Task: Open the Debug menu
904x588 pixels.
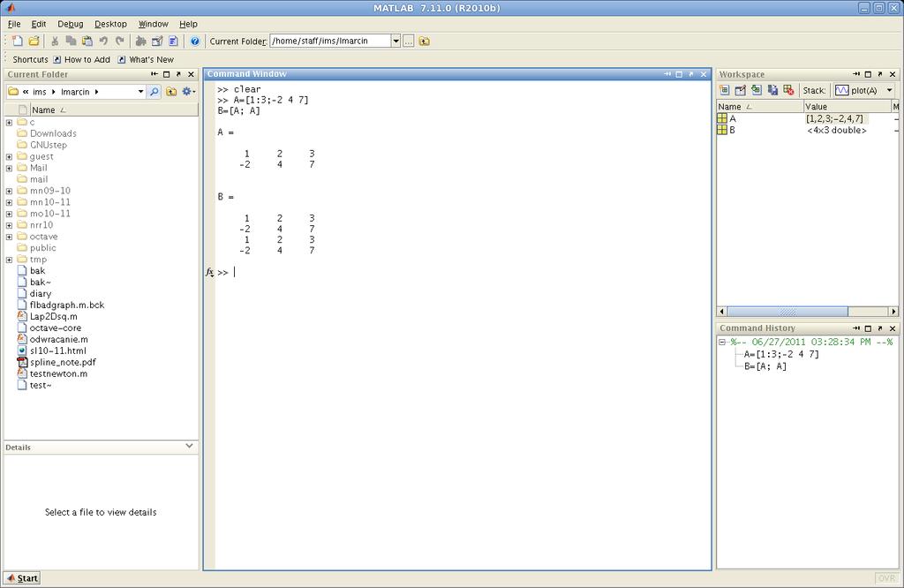Action: (71, 24)
